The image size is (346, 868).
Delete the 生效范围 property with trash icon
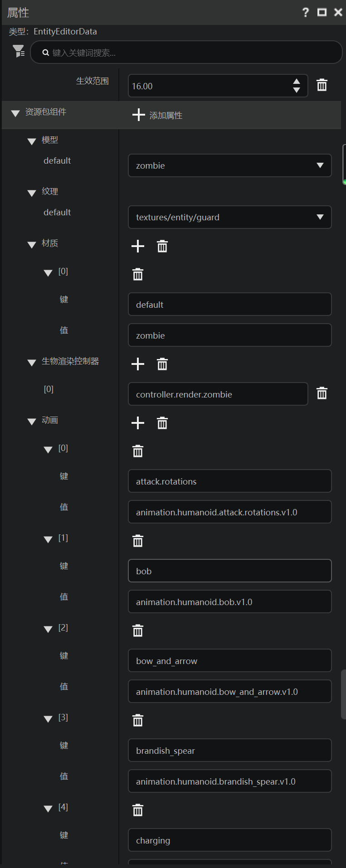tap(322, 85)
